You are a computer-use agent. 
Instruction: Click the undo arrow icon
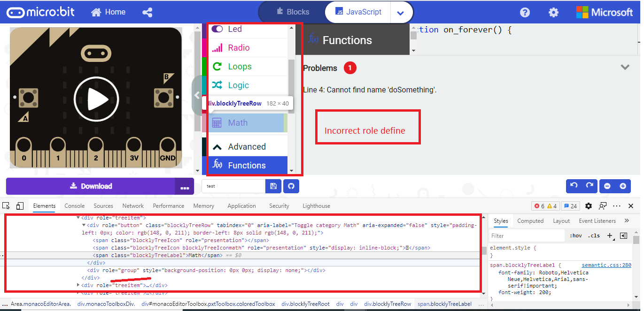coord(574,186)
